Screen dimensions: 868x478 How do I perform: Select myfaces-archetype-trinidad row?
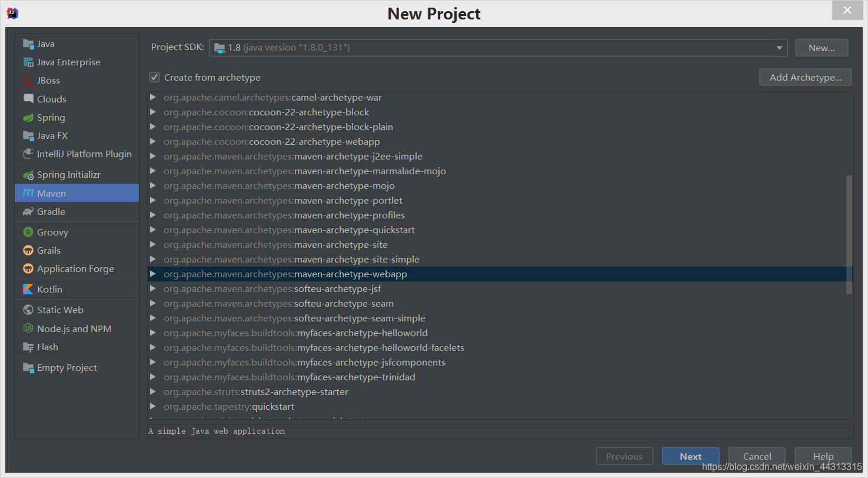(500, 377)
